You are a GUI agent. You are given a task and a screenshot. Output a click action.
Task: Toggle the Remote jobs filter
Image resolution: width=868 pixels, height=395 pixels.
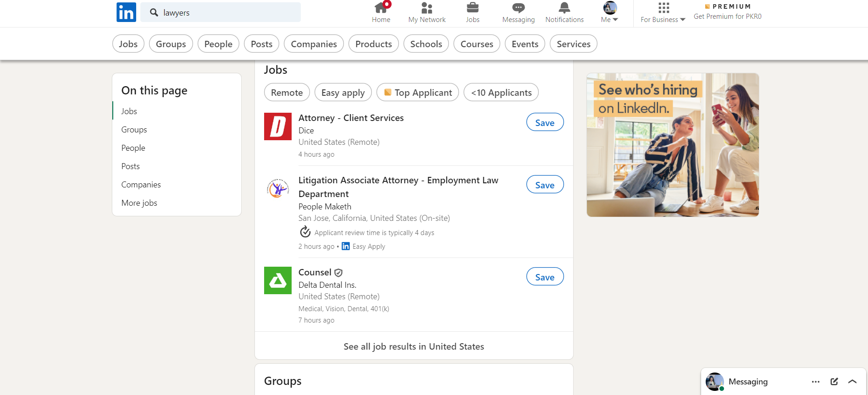pyautogui.click(x=287, y=93)
